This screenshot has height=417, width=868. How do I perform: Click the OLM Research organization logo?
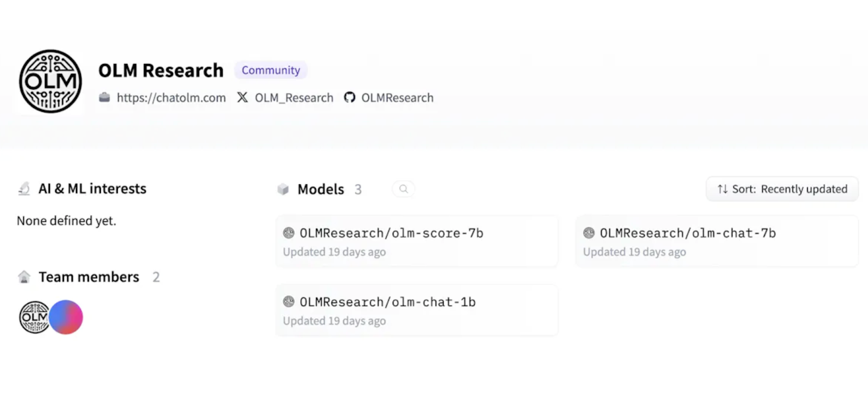click(x=50, y=81)
